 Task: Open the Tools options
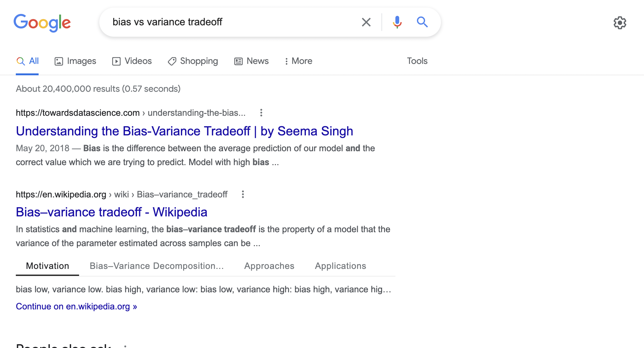[417, 61]
